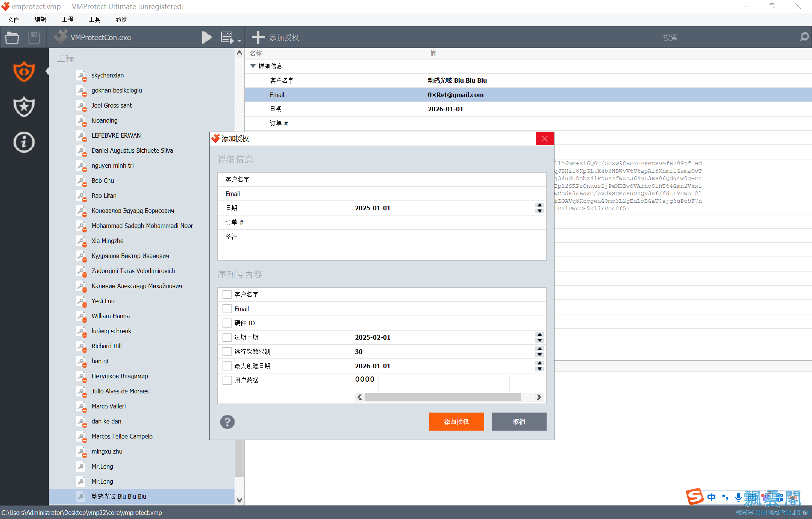
Task: Select the Email row in details
Action: pos(528,95)
